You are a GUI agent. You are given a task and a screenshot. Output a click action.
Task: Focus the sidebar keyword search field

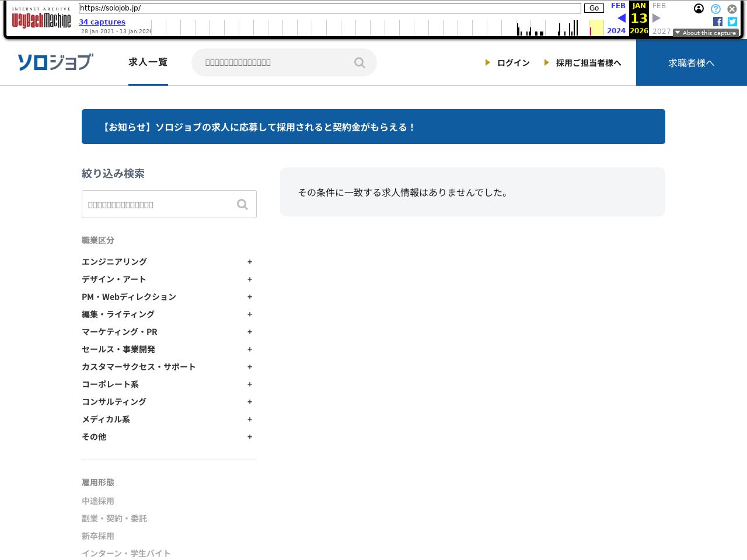click(158, 204)
